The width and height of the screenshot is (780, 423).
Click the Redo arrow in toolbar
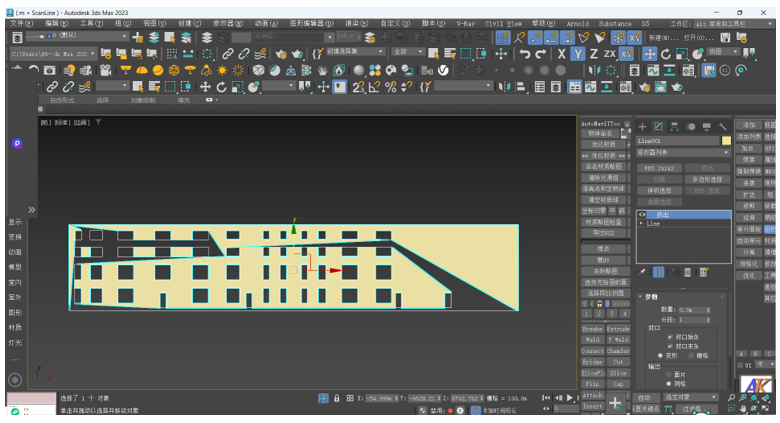(541, 54)
